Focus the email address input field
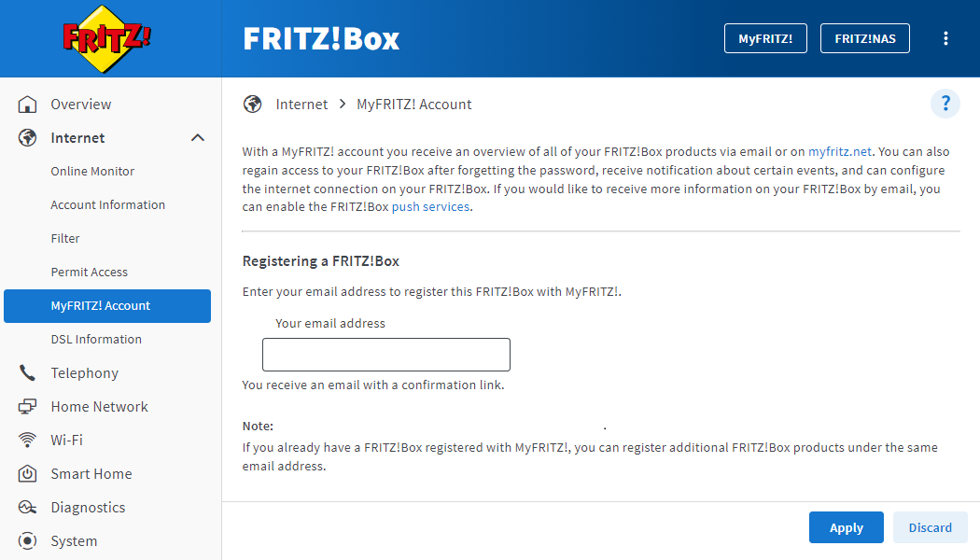This screenshot has height=560, width=980. [385, 355]
